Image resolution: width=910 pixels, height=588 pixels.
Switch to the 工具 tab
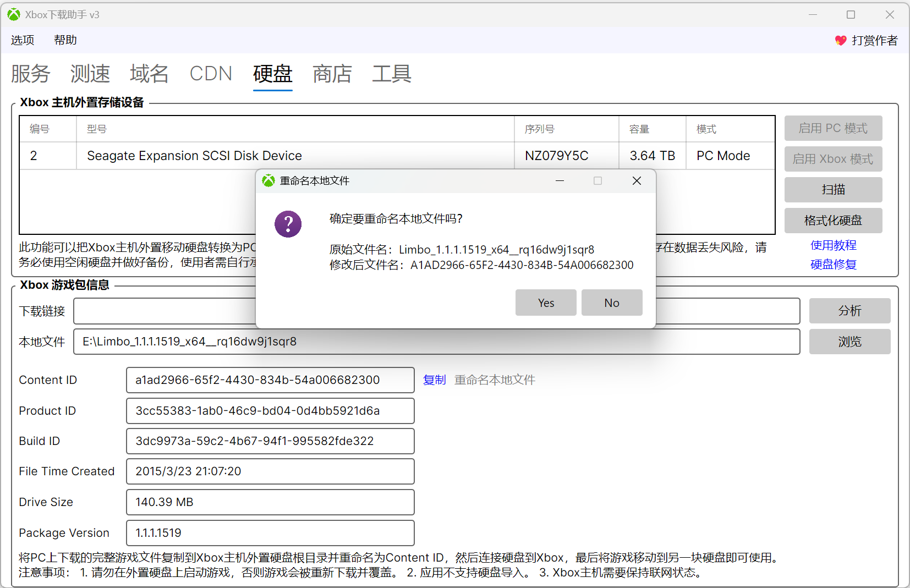point(392,74)
